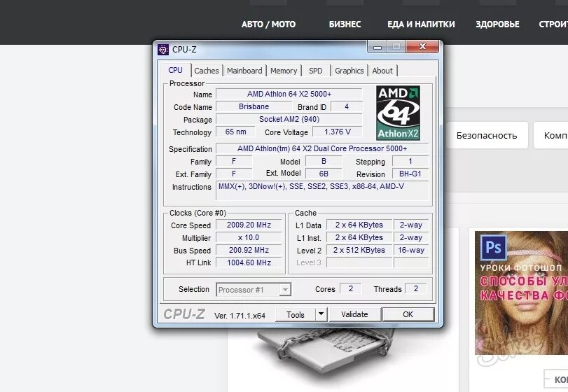Viewport: 568px width, 392px height.
Task: Click the Cores value 2
Action: click(351, 288)
